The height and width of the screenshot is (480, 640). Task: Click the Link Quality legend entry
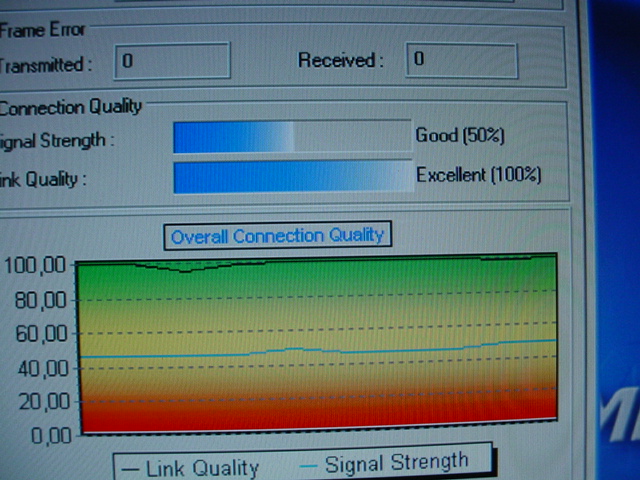point(191,468)
